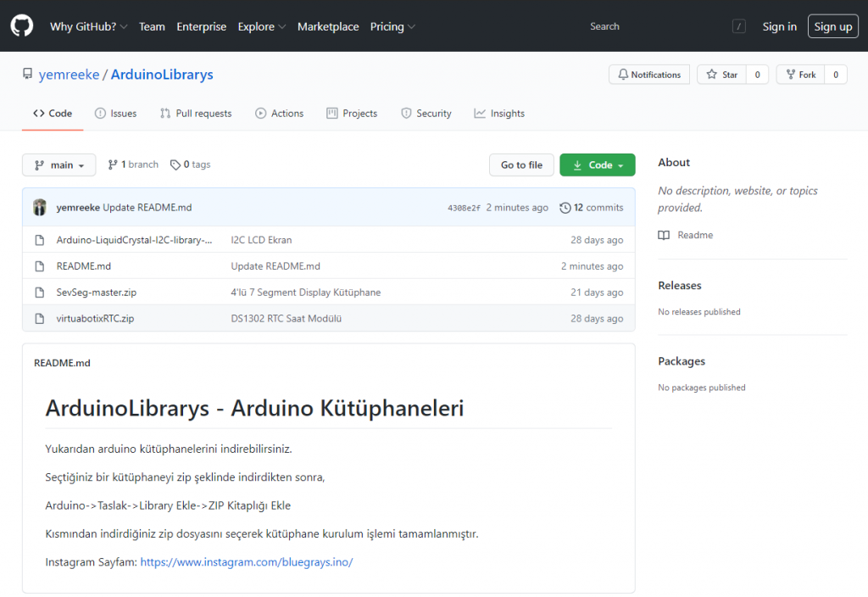Click the history clock icon near 12 commits

click(565, 208)
